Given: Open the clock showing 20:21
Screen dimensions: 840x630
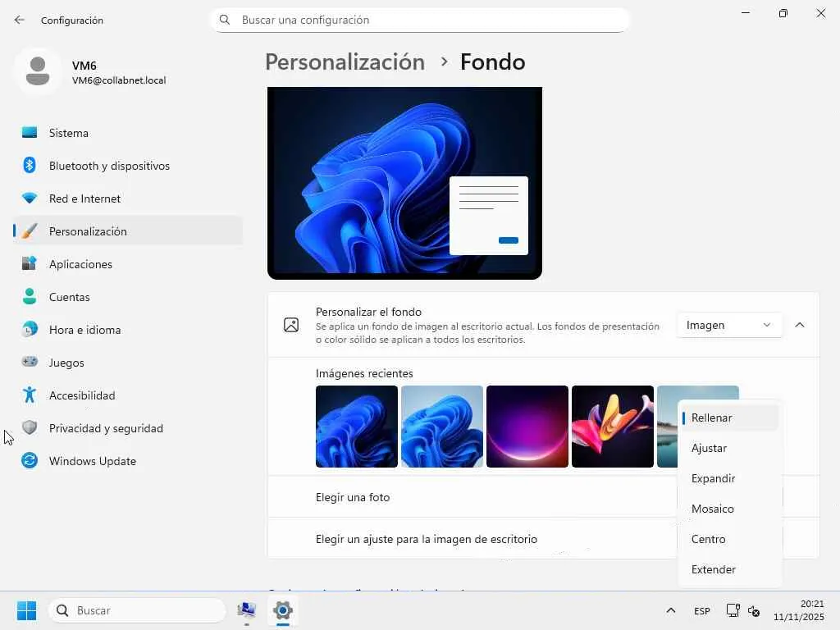Looking at the screenshot, I should pyautogui.click(x=799, y=610).
